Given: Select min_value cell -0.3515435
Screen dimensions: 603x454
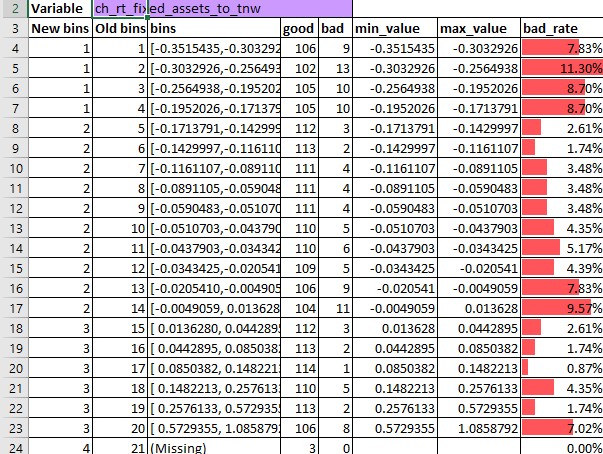Looking at the screenshot, I should [x=395, y=48].
